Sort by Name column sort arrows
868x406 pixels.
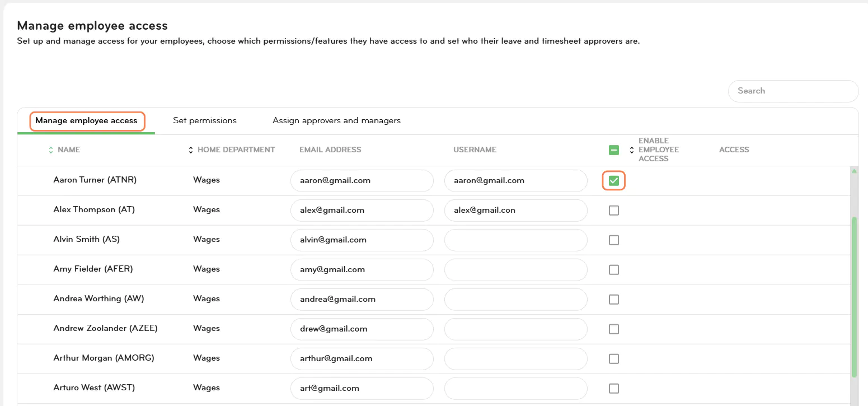click(50, 150)
